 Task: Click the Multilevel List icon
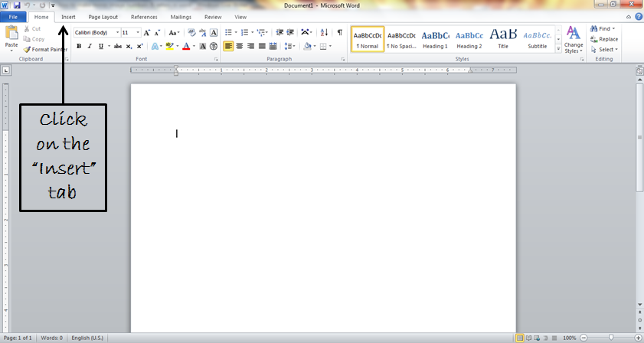tap(262, 32)
